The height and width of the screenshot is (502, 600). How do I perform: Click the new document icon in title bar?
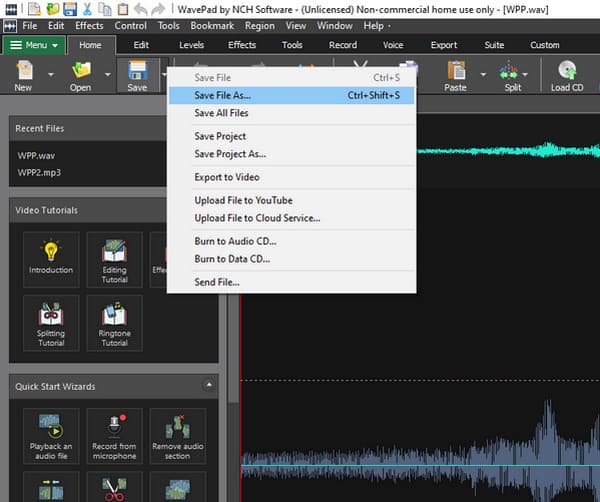[34, 9]
